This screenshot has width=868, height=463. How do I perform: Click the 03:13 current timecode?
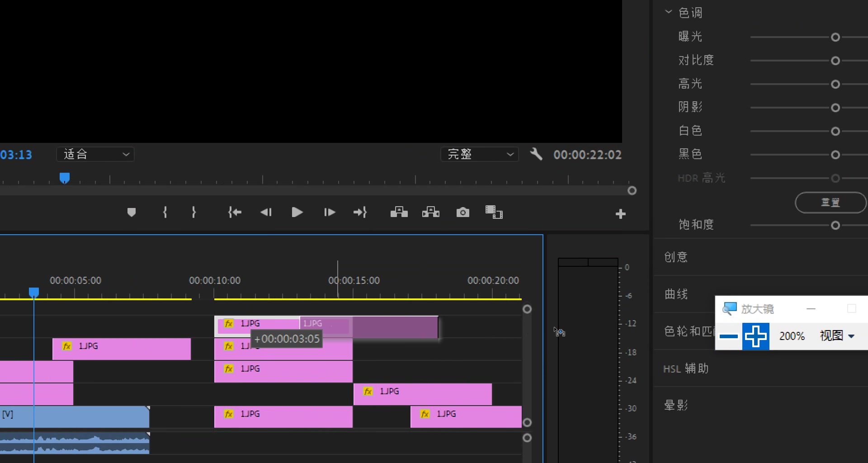(16, 155)
